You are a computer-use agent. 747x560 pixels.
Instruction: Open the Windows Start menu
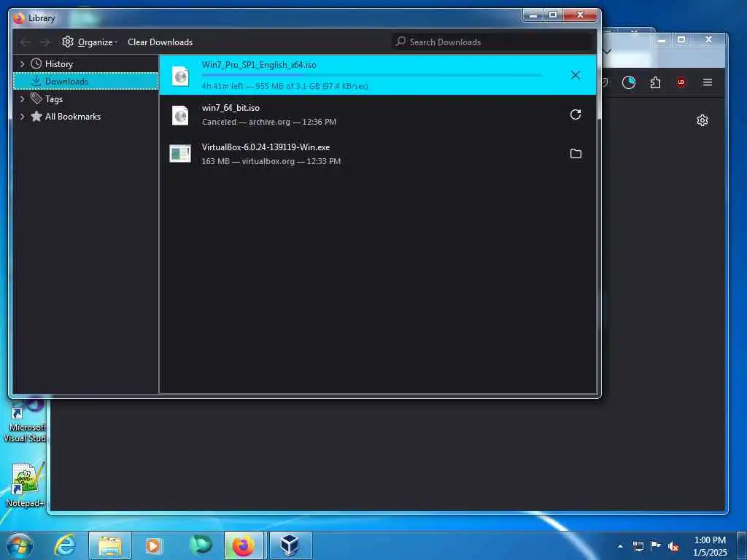tap(20, 545)
